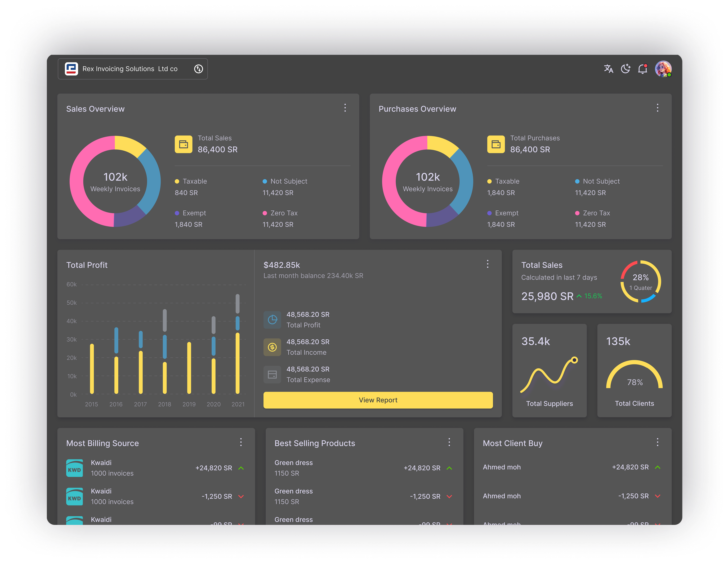The height and width of the screenshot is (563, 728).
Task: Click the company switch icon
Action: coord(198,69)
